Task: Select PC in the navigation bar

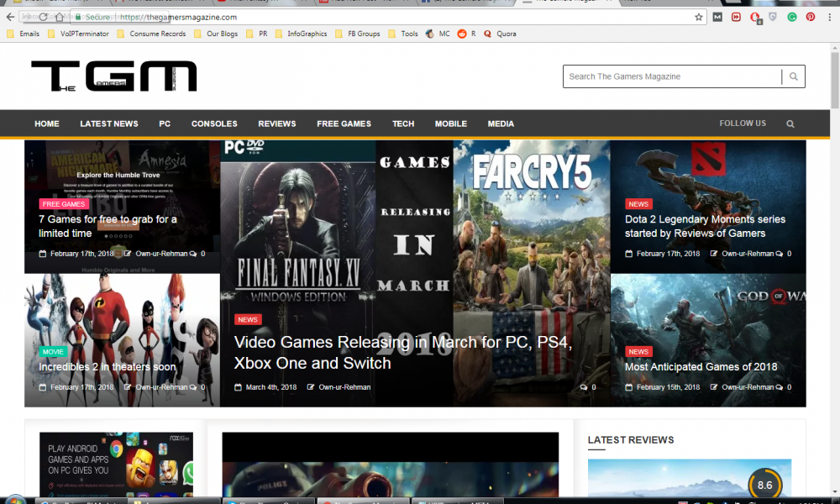Action: 165,123
